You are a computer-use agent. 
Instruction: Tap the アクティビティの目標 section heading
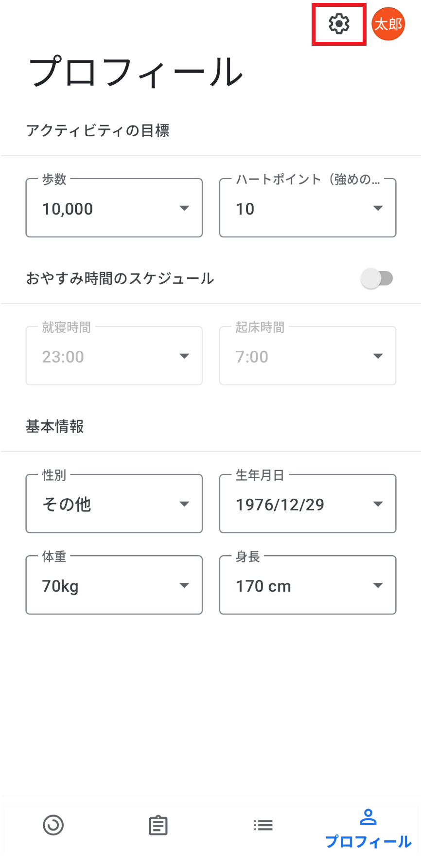coord(98,131)
